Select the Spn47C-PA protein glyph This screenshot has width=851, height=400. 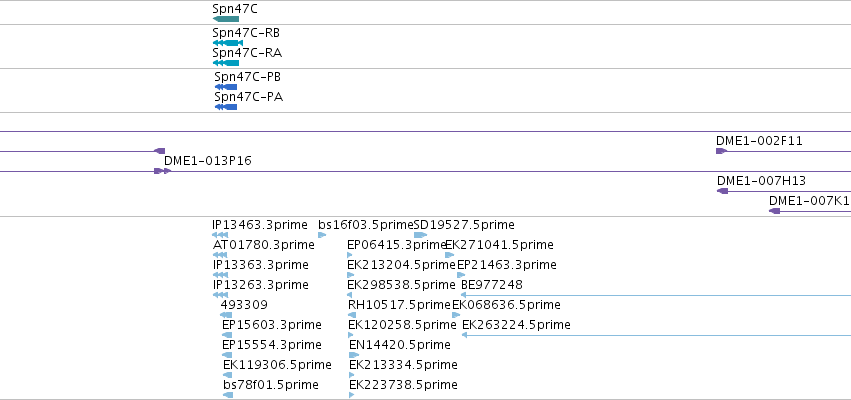226,107
